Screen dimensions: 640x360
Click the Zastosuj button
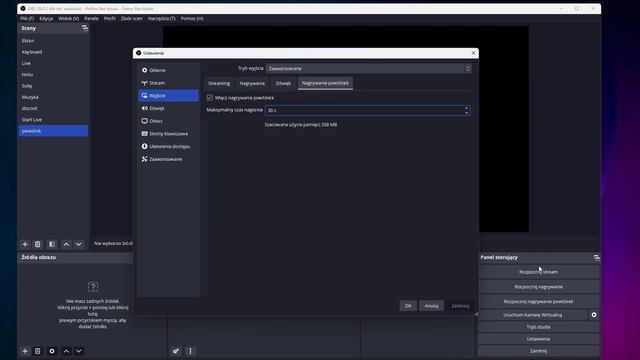pos(460,306)
